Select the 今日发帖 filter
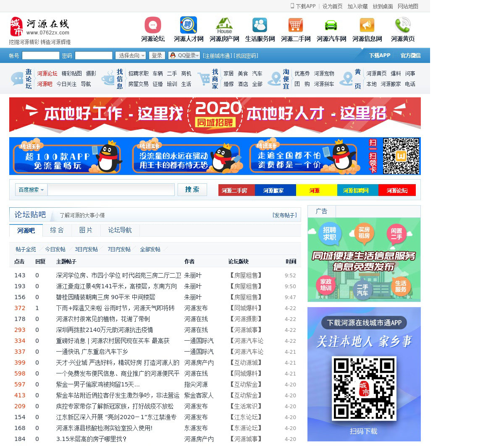The width and height of the screenshot is (504, 446). 55,249
